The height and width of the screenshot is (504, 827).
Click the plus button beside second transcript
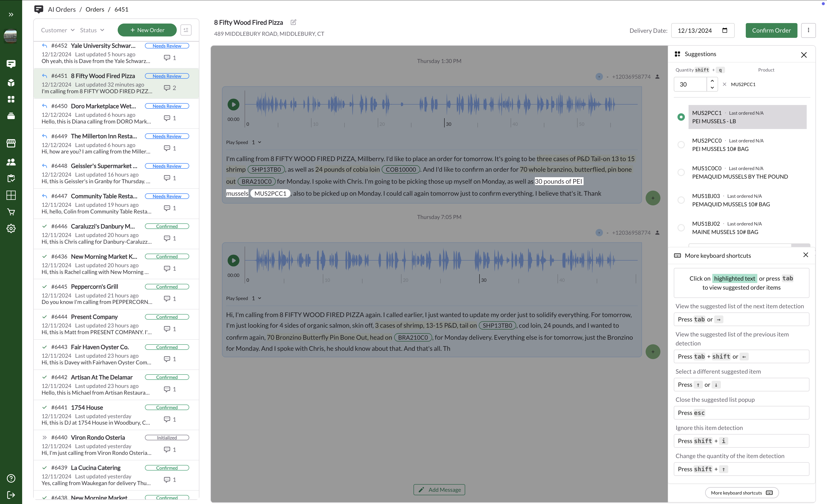point(653,352)
